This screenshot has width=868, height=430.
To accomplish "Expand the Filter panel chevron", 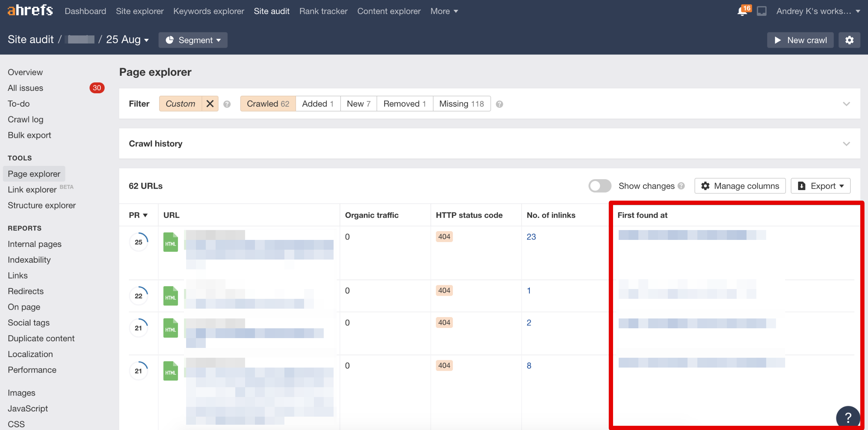I will click(x=847, y=104).
